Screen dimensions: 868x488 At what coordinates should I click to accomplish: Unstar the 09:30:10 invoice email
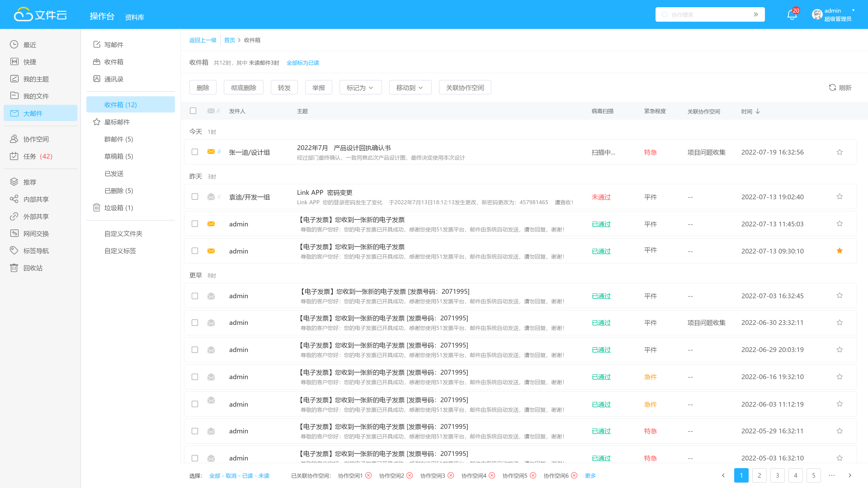tap(839, 251)
